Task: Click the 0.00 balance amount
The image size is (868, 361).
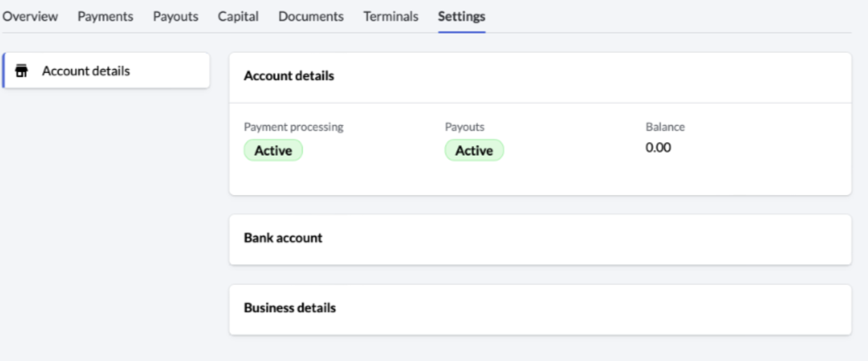Action: pos(658,148)
